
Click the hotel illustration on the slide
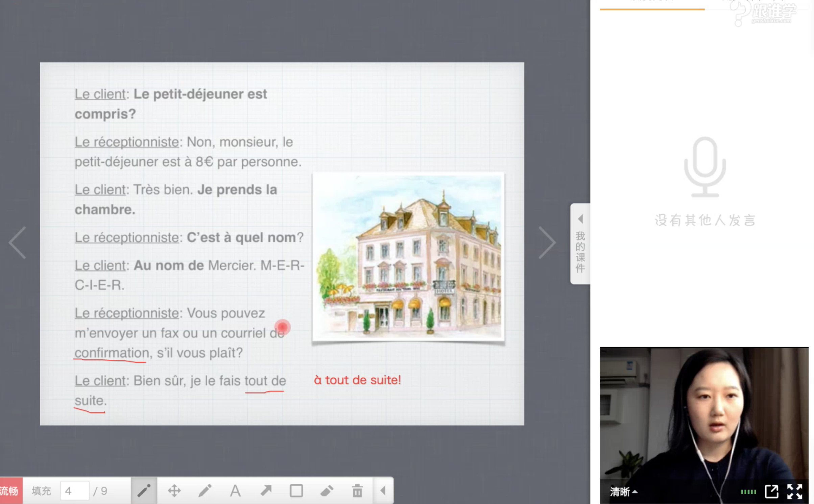coord(408,257)
